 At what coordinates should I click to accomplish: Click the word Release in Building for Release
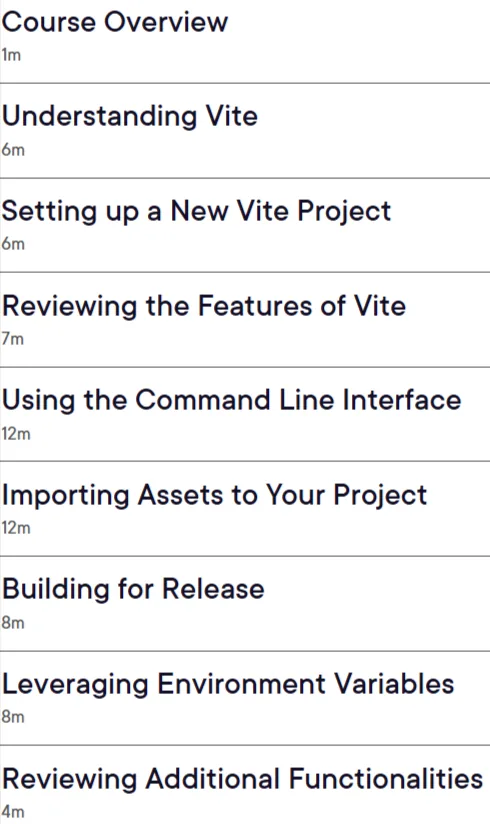(213, 589)
